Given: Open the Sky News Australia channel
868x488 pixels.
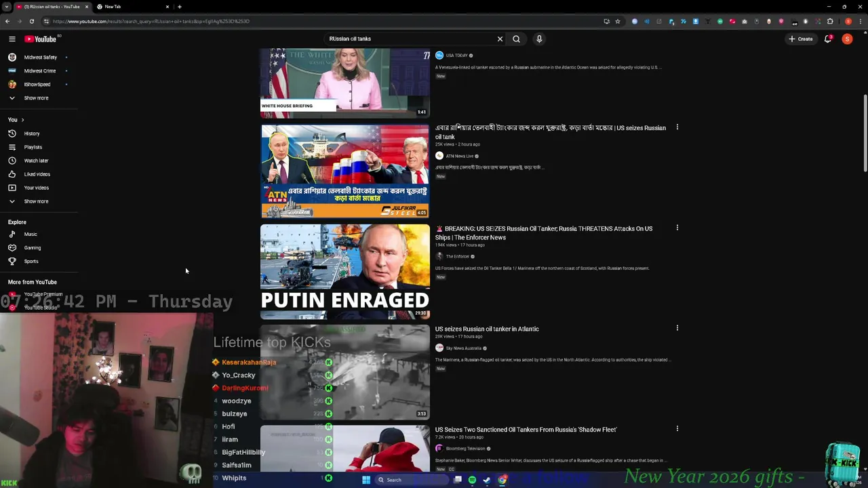Looking at the screenshot, I should click(x=464, y=348).
